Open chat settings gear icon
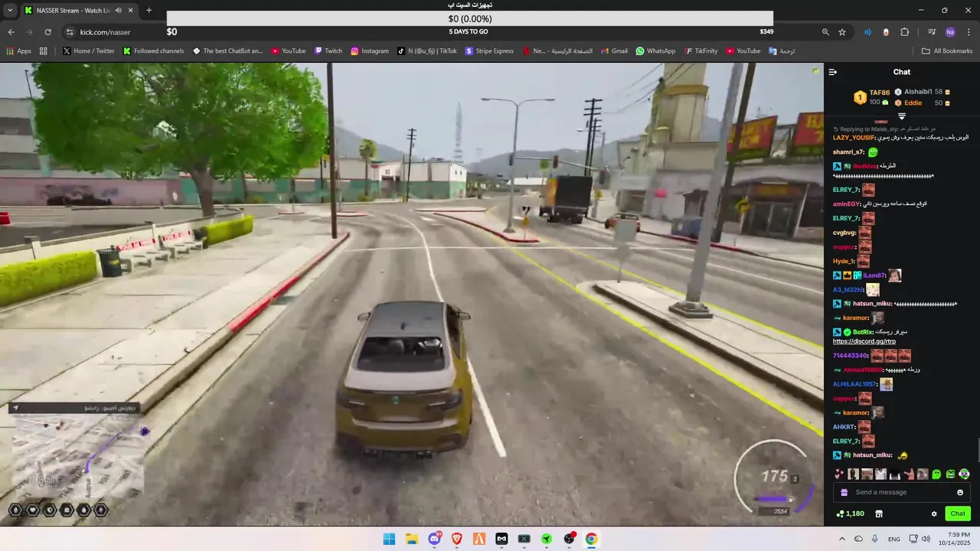980x551 pixels. [934, 514]
